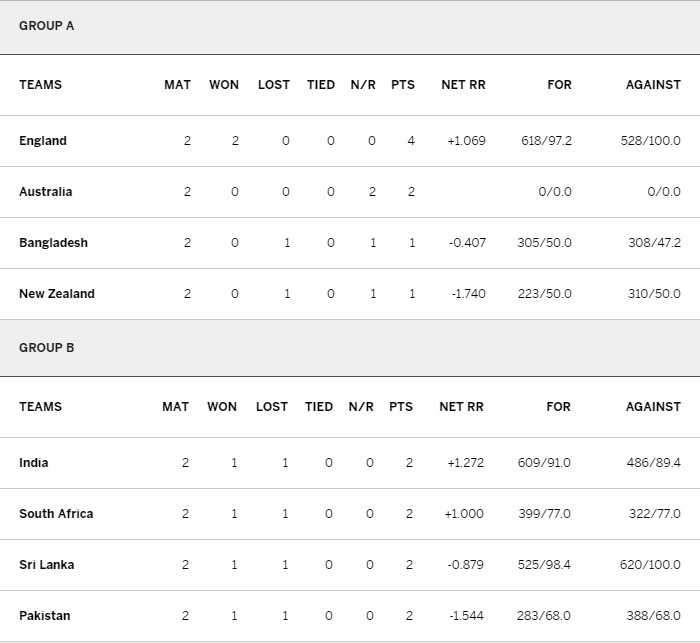Click the GROUP B section header
The height and width of the screenshot is (643, 700).
[x=47, y=348]
